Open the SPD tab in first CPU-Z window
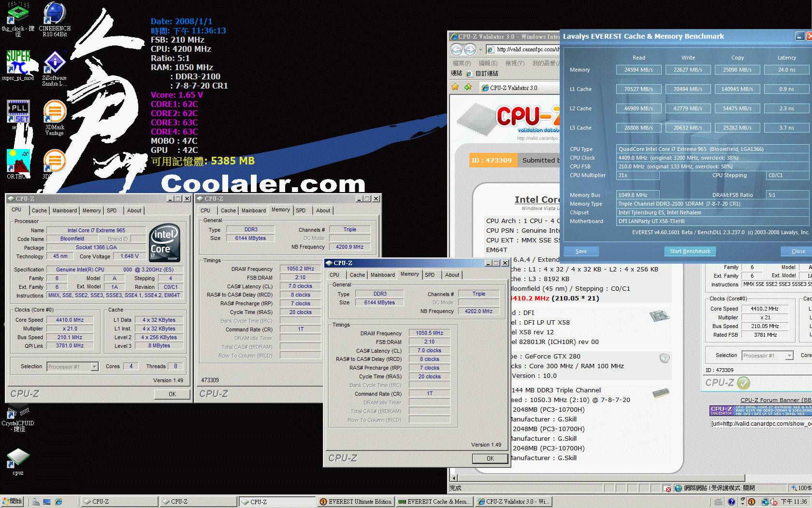The width and height of the screenshot is (812, 508). click(112, 210)
